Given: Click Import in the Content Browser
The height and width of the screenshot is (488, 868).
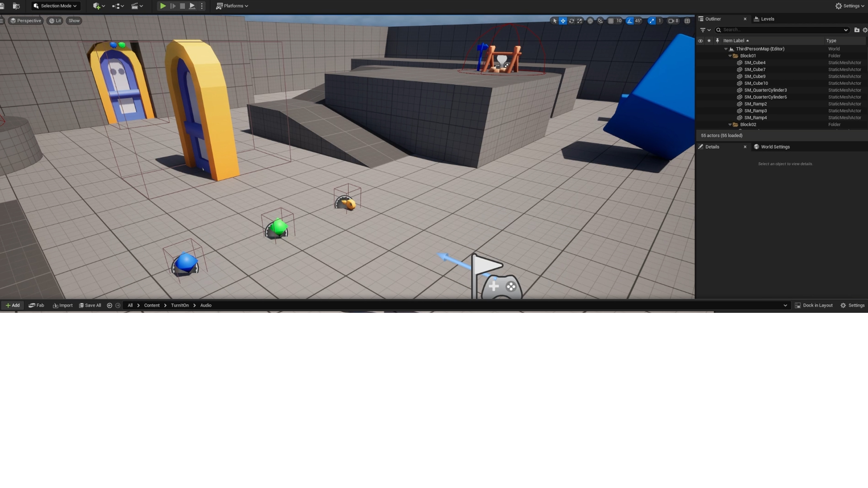Looking at the screenshot, I should 63,305.
